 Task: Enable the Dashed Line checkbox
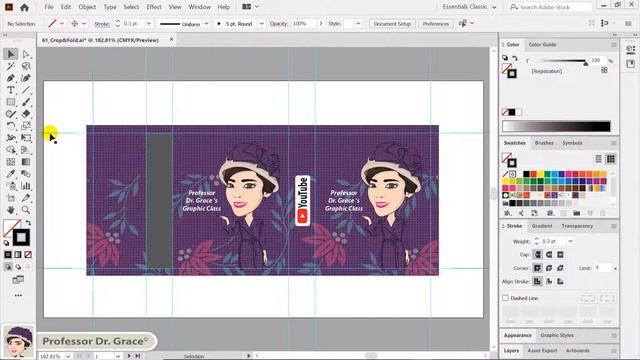coord(505,298)
